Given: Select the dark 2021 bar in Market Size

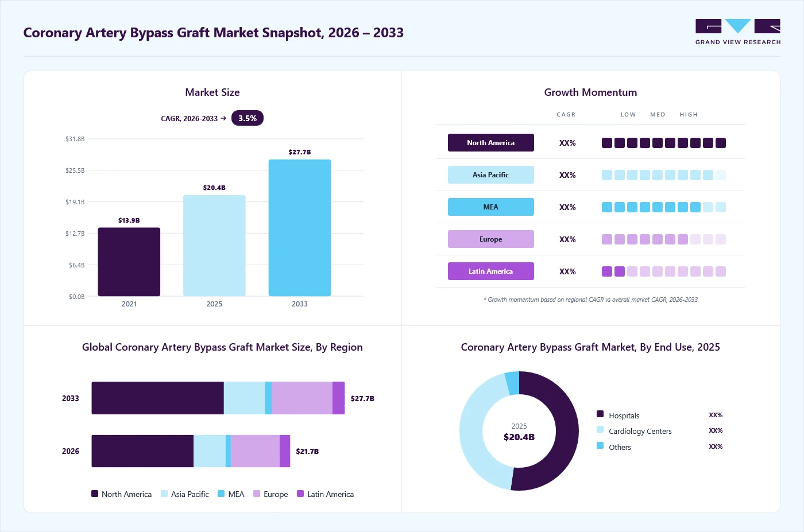Looking at the screenshot, I should [129, 262].
